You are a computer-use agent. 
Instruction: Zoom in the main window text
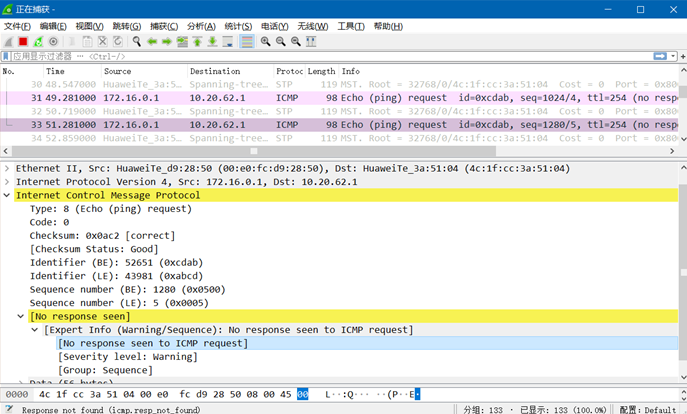tap(266, 42)
